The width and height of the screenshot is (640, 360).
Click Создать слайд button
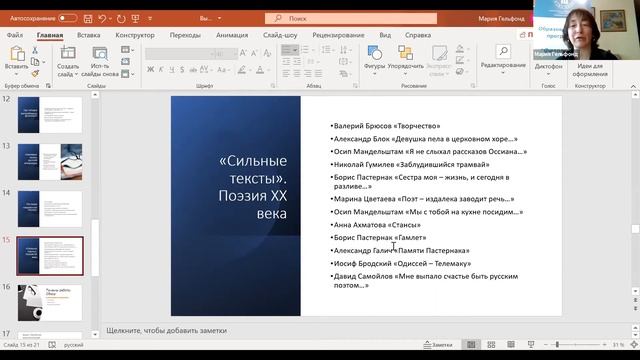pos(68,62)
